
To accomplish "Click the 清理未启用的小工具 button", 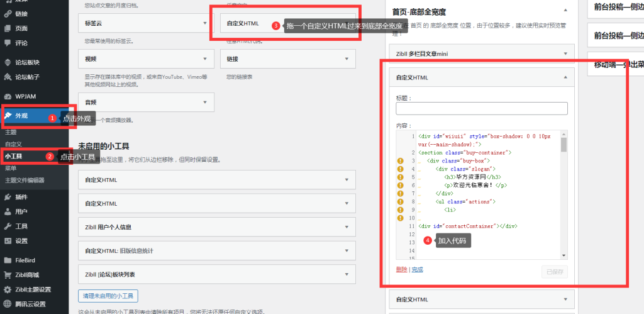I will (x=108, y=296).
